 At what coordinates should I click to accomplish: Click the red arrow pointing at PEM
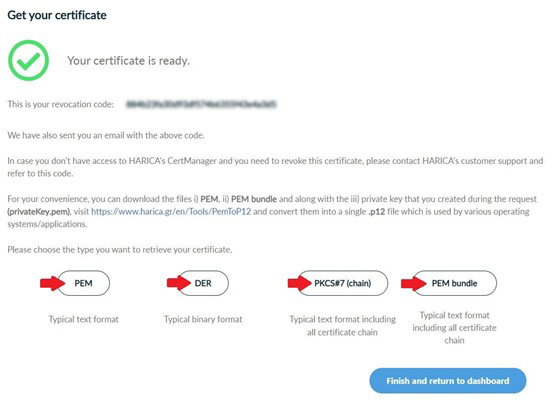pos(52,283)
